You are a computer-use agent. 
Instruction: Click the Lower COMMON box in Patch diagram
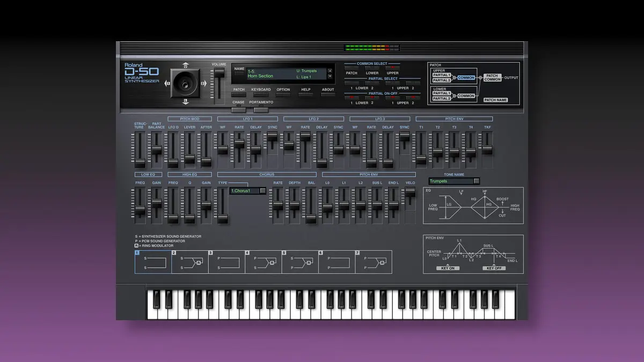[466, 96]
